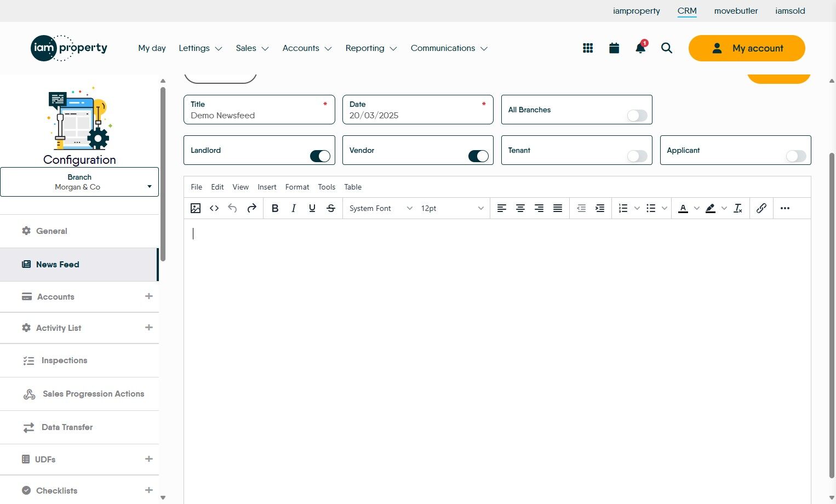The width and height of the screenshot is (836, 504).
Task: Click the iam property logo
Action: (x=69, y=48)
